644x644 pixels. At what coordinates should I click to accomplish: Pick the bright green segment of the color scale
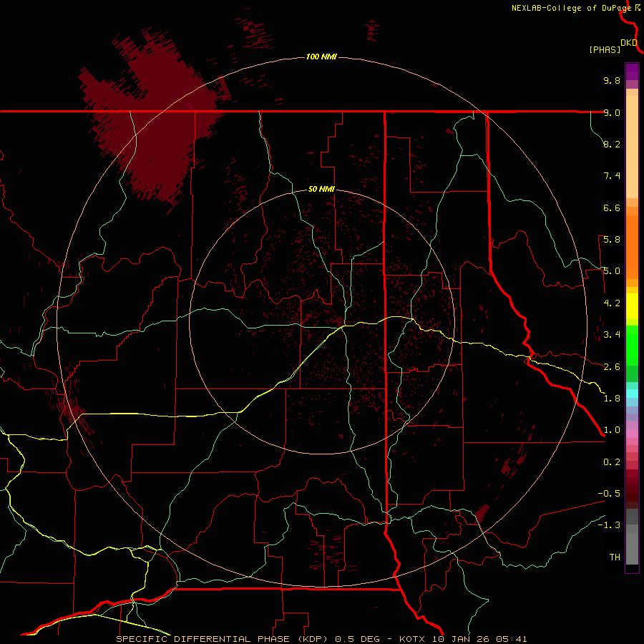click(632, 345)
